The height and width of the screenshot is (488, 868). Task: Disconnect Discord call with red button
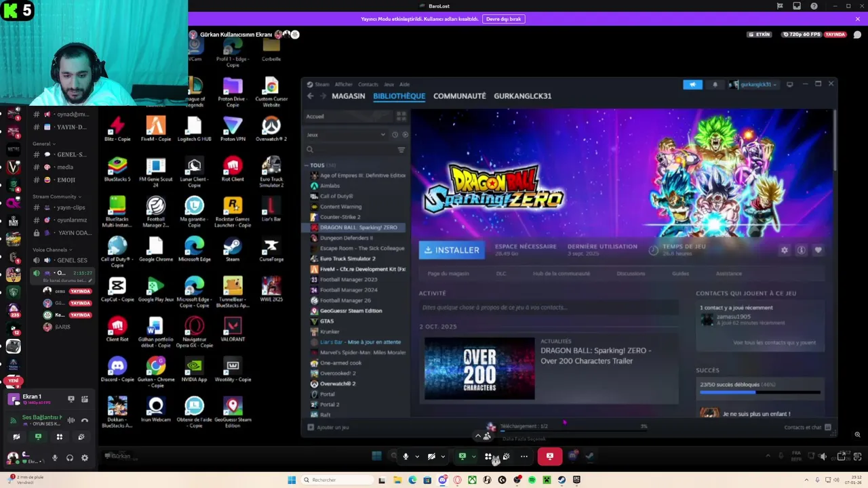[x=550, y=456]
